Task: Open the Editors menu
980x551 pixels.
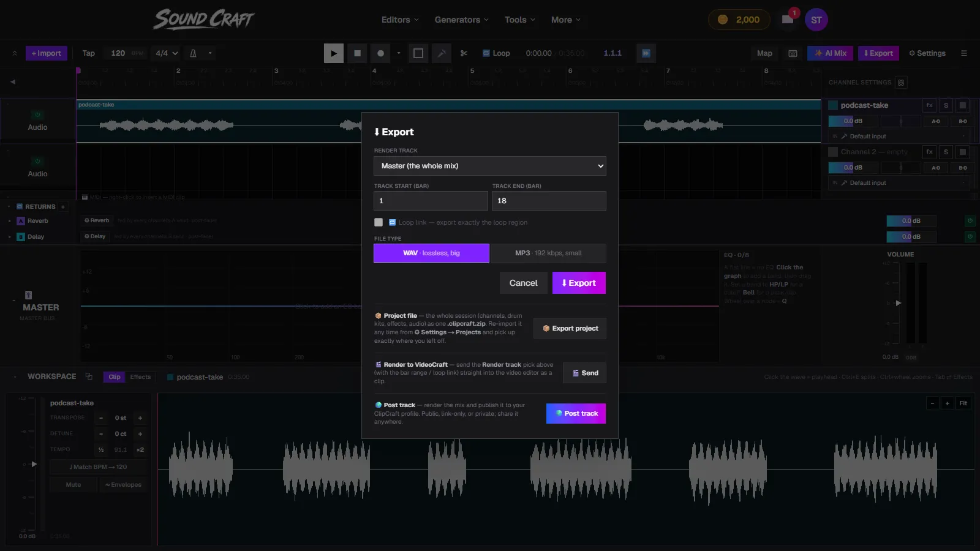Action: (x=400, y=20)
